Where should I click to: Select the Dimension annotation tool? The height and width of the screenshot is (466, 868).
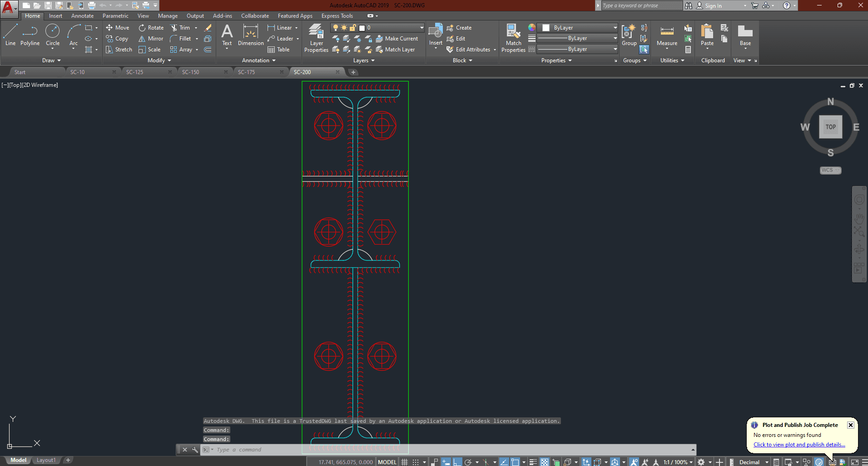pos(251,35)
